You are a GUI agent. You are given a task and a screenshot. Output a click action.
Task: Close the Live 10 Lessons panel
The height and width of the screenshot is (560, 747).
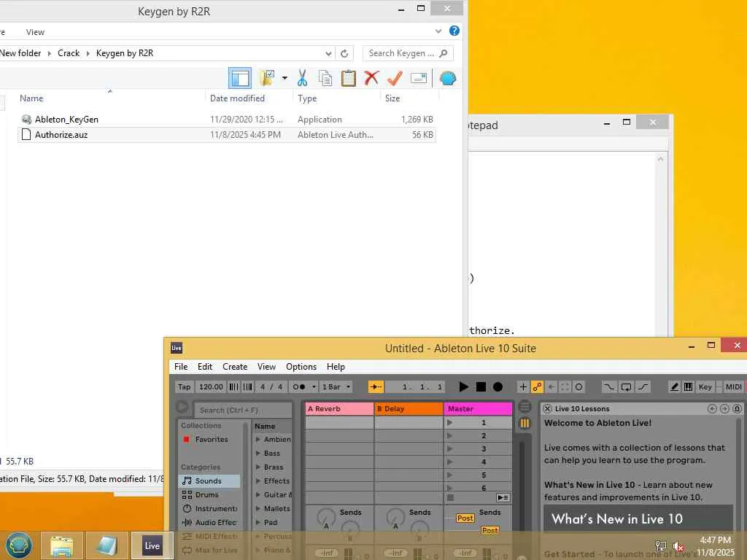[547, 408]
